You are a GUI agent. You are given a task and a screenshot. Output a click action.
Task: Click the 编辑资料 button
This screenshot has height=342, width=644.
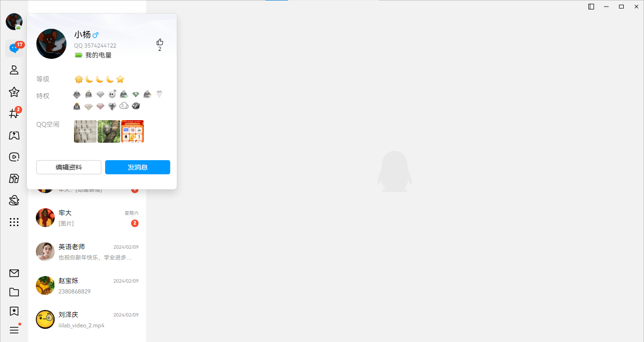click(69, 167)
